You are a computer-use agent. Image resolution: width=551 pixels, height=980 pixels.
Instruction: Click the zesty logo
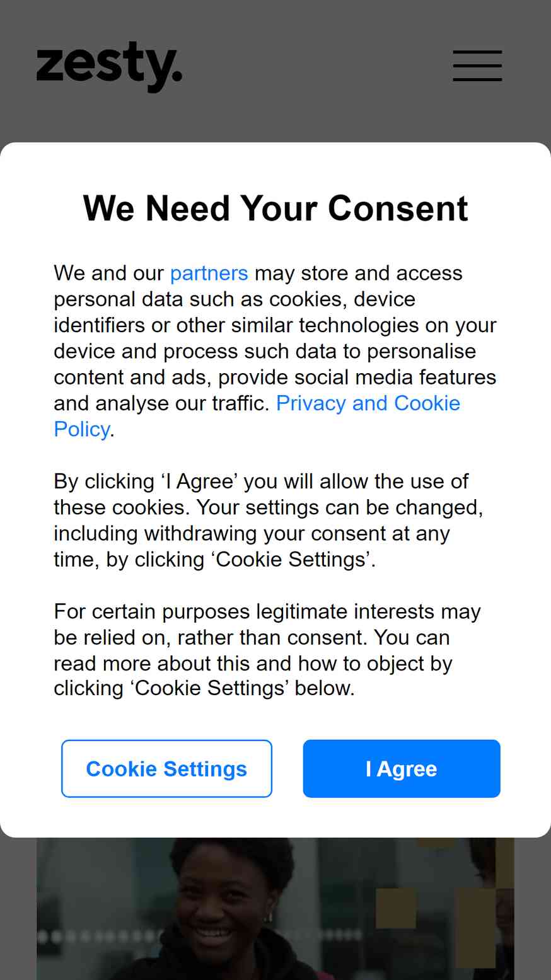coord(109,67)
